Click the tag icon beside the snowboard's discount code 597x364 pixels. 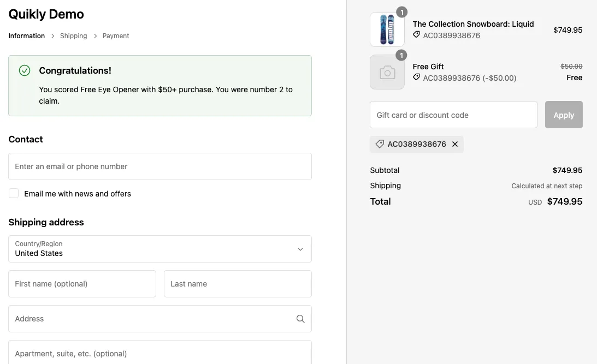[416, 35]
